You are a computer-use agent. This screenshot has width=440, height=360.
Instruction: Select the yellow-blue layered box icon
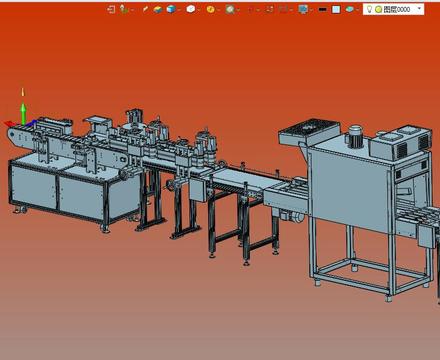click(158, 9)
